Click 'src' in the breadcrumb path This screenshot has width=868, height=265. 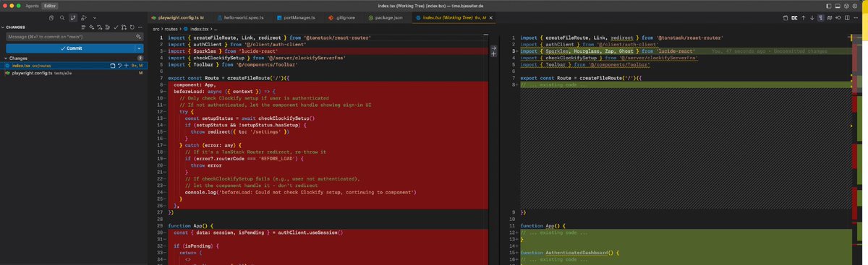156,28
